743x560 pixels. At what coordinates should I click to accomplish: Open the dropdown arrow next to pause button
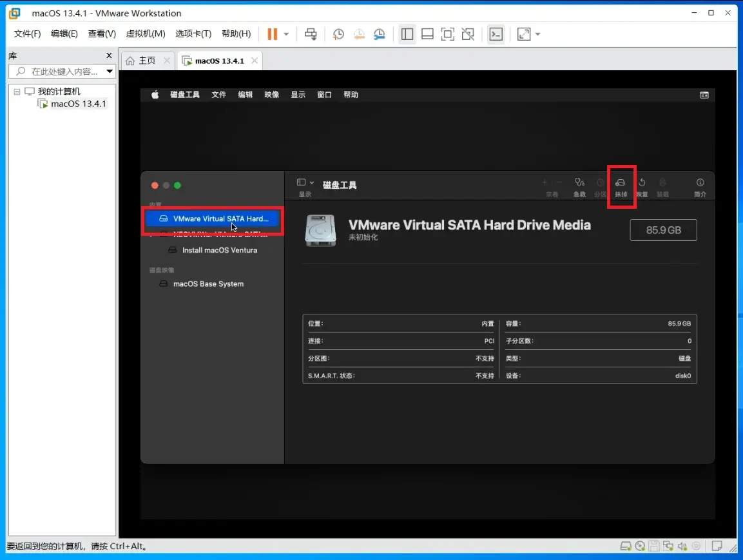pyautogui.click(x=286, y=34)
